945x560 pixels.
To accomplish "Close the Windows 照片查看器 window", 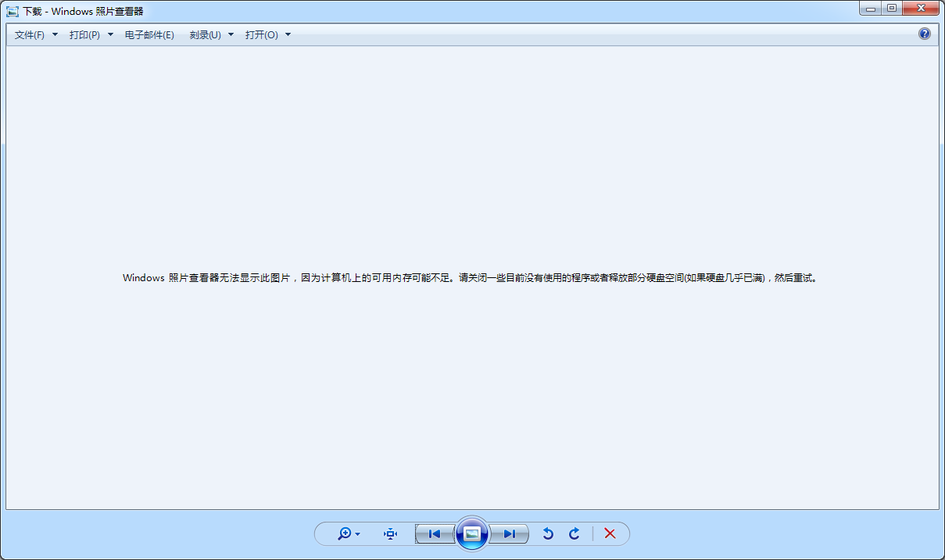I will pyautogui.click(x=921, y=8).
